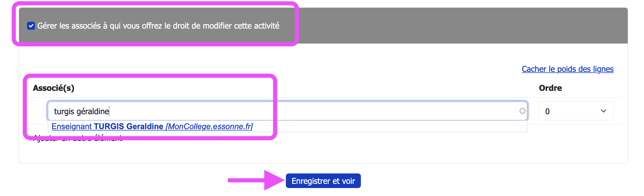Click '[MonCollege.essonne.fr]' in the autocomplete suggestion
The height and width of the screenshot is (196, 644).
pos(209,126)
